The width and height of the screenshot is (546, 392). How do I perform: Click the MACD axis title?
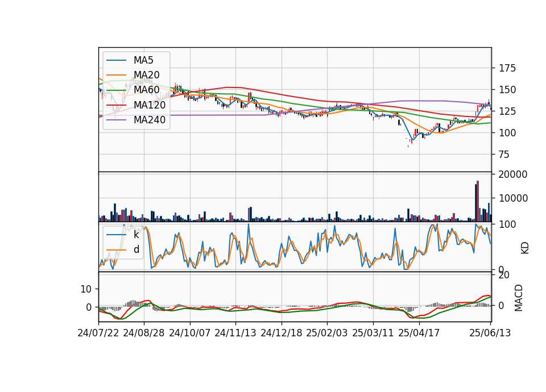519,298
